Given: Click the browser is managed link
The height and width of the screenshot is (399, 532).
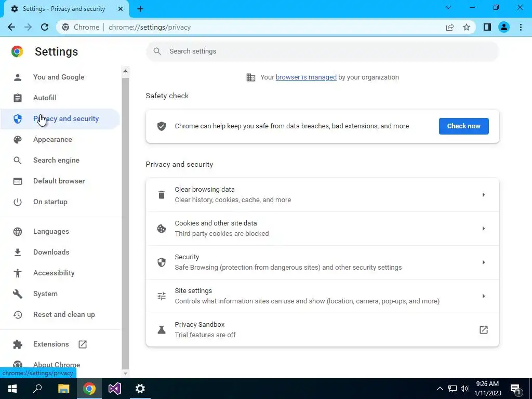Looking at the screenshot, I should (306, 77).
